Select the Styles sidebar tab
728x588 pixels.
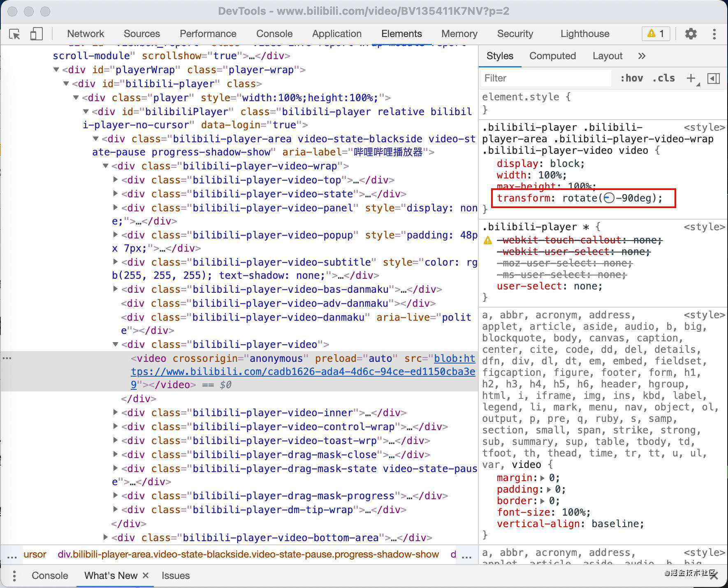point(500,56)
